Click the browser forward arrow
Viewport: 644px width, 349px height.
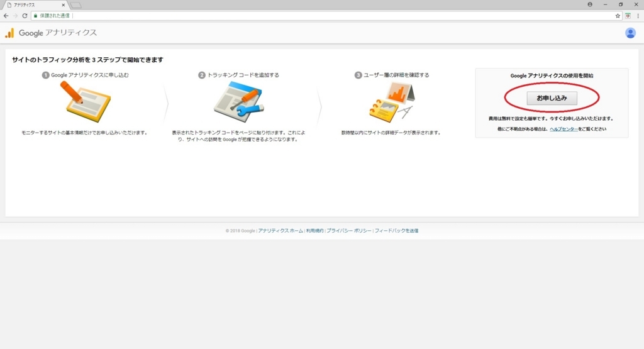click(15, 16)
